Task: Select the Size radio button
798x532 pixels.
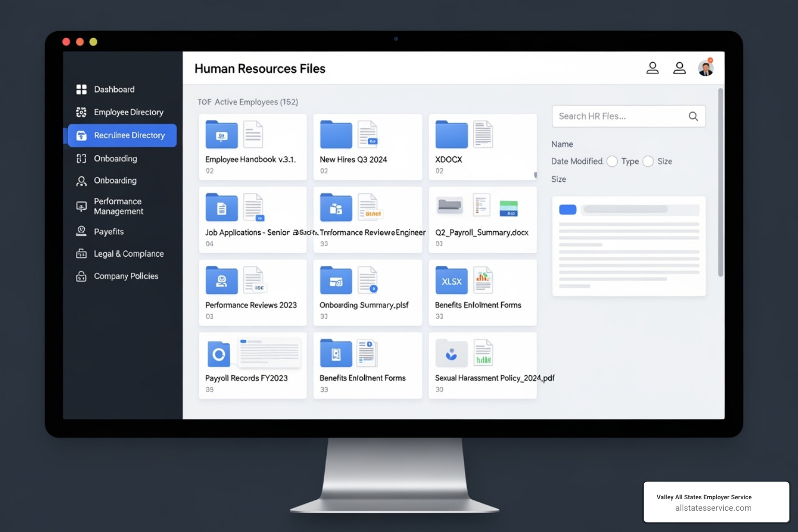Action: [x=648, y=162]
